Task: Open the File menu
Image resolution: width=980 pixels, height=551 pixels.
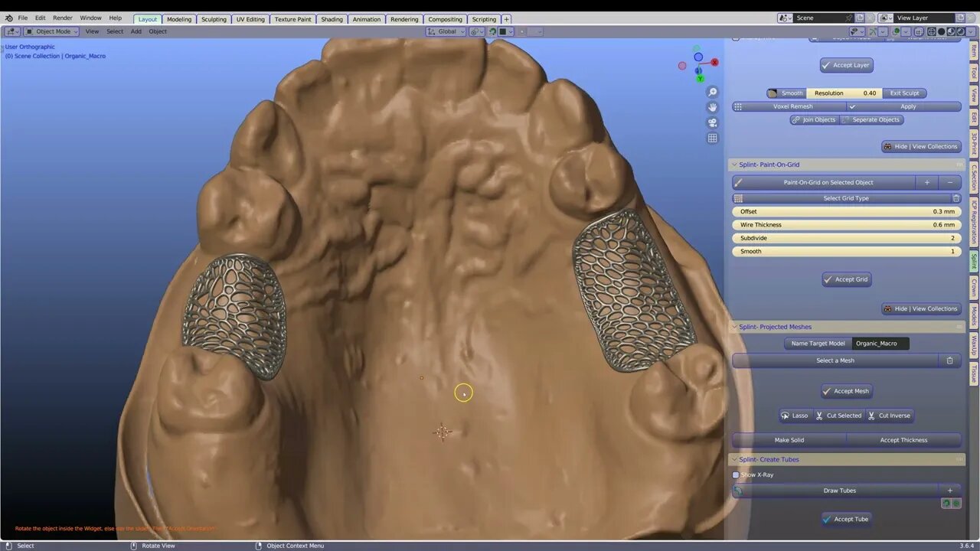Action: coord(23,18)
